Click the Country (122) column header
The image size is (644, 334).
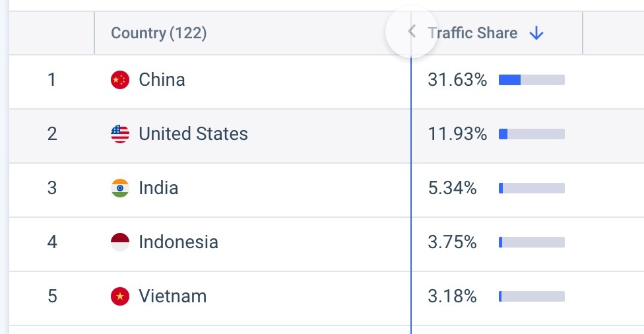158,34
